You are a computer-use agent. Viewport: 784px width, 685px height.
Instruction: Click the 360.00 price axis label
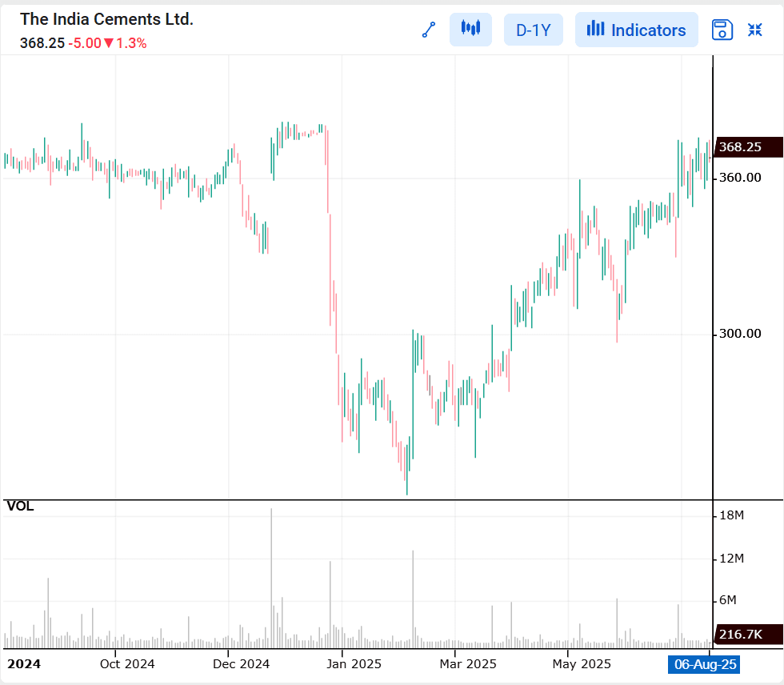click(740, 178)
